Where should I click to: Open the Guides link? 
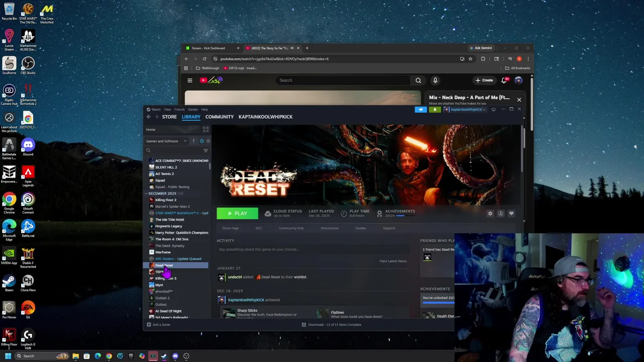coord(361,228)
